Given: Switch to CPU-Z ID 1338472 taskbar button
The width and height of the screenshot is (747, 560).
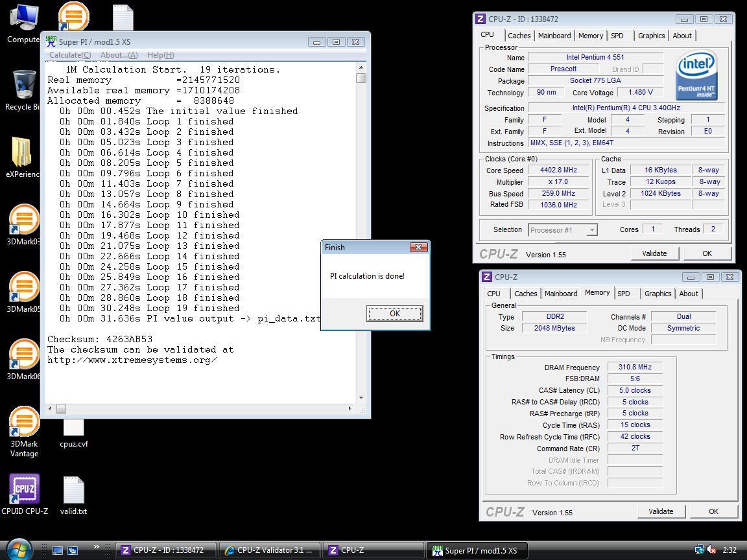Looking at the screenshot, I should point(166,550).
